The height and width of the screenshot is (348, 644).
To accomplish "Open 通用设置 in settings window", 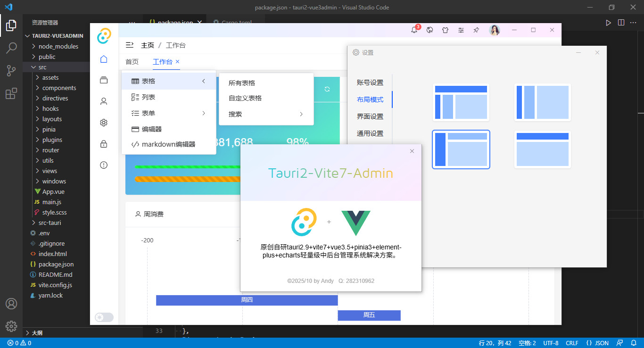I will pos(370,133).
